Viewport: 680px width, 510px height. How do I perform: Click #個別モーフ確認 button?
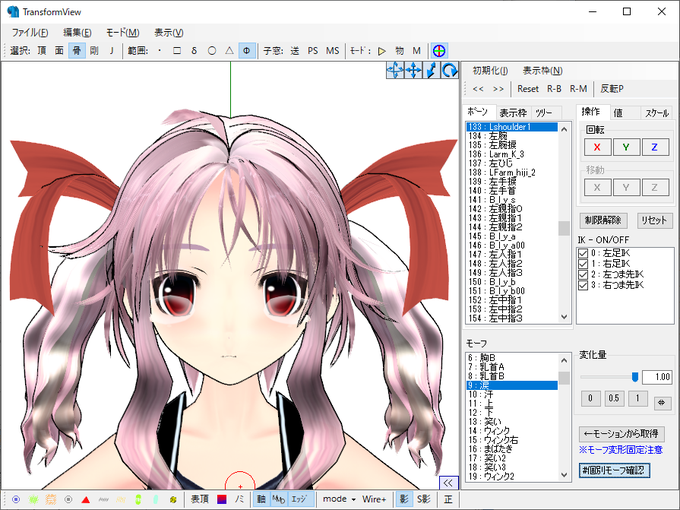pyautogui.click(x=614, y=470)
